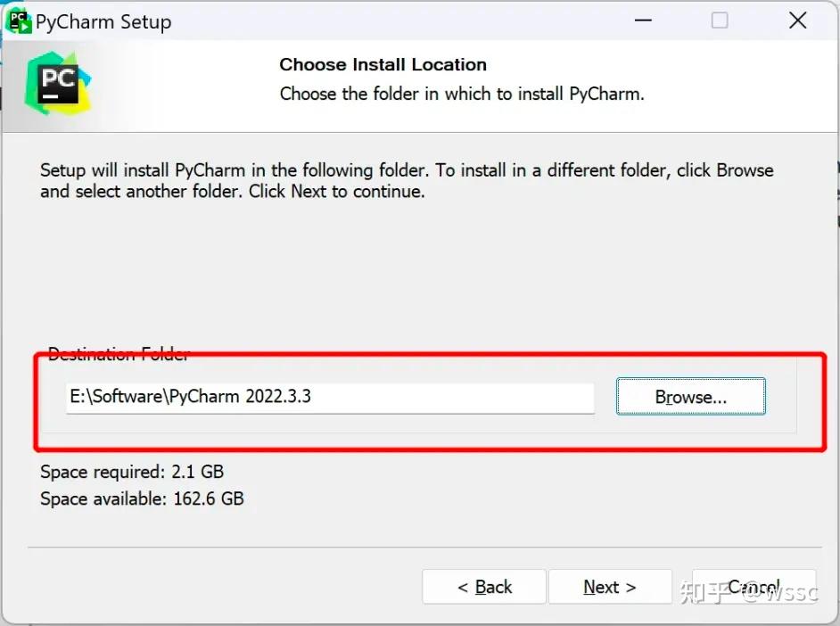
Task: Click the Space required: 2.1 GB text
Action: [131, 472]
